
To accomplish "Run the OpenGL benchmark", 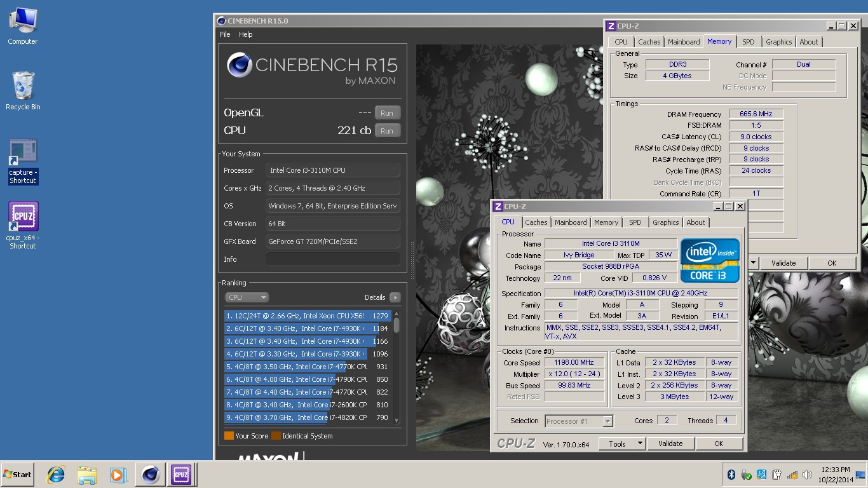I will click(x=387, y=113).
